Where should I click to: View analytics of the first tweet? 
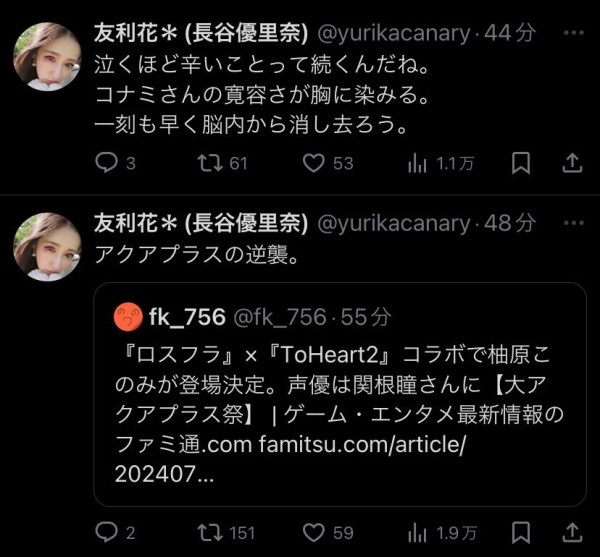point(418,162)
